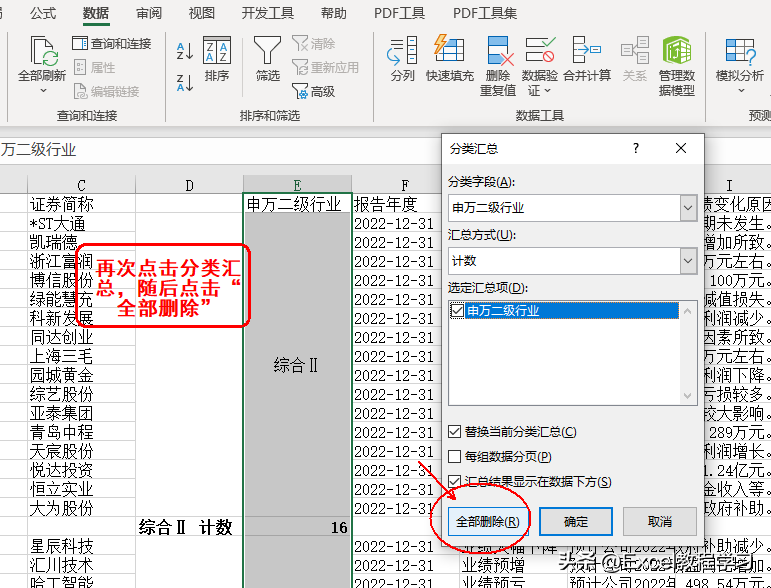Click Data Validation (数据验证) icon
This screenshot has height=588, width=771.
(540, 50)
